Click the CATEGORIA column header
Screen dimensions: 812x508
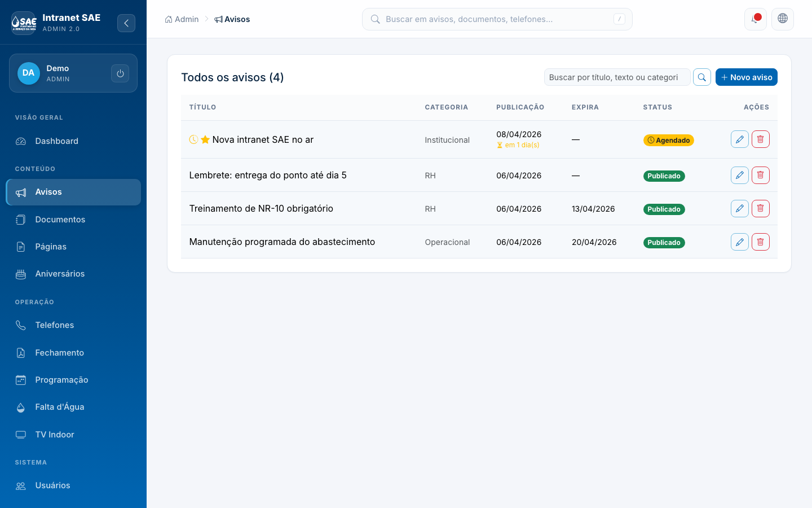click(x=447, y=107)
